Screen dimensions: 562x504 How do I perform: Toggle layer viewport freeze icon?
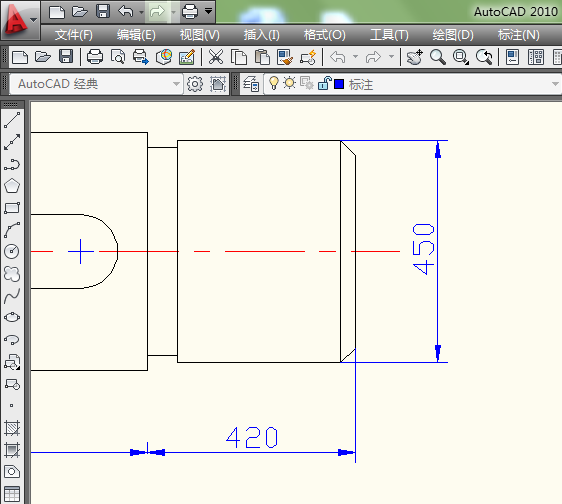306,84
